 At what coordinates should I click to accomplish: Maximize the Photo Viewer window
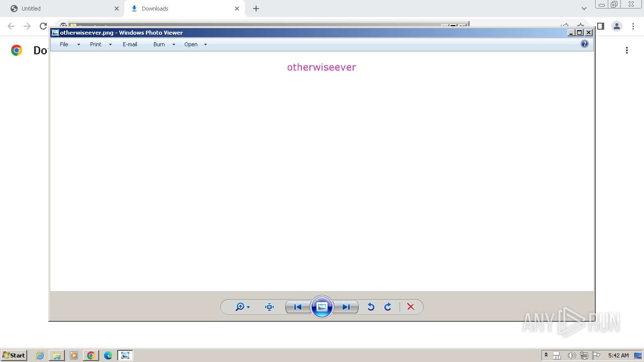[x=580, y=33]
